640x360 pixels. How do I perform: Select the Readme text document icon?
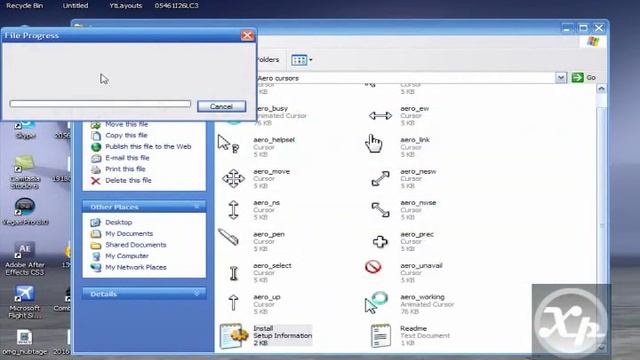coord(380,336)
